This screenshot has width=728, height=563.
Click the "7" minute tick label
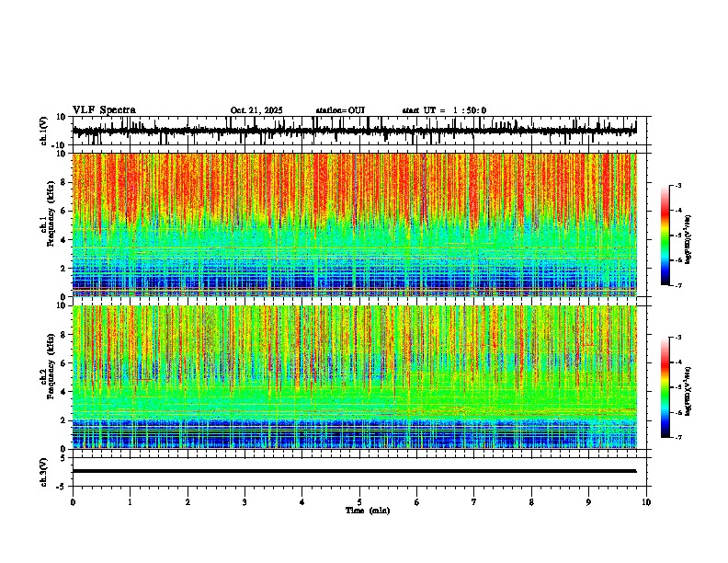pyautogui.click(x=474, y=502)
